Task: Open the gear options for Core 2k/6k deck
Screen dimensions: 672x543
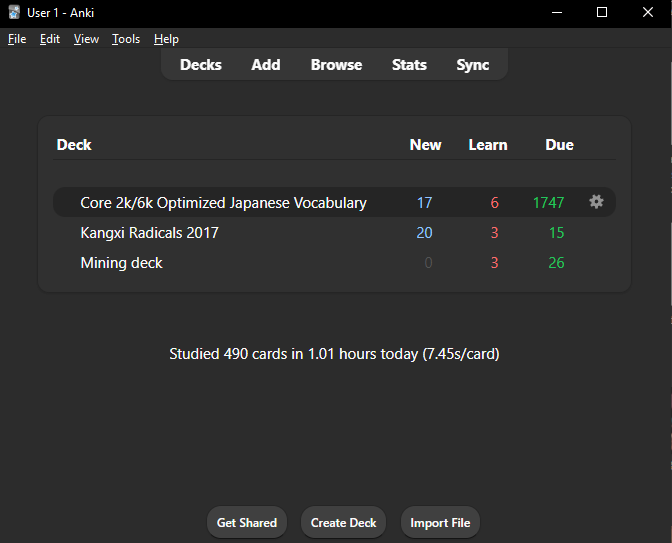Action: click(596, 201)
